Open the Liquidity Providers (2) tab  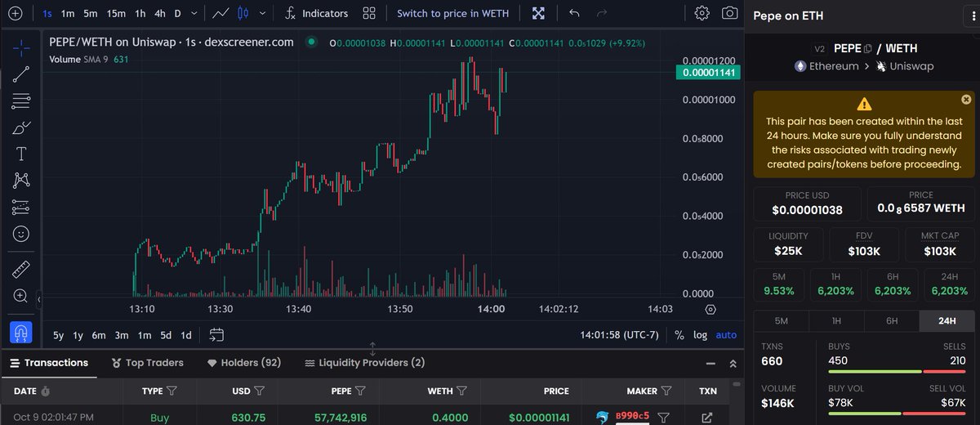pos(364,363)
